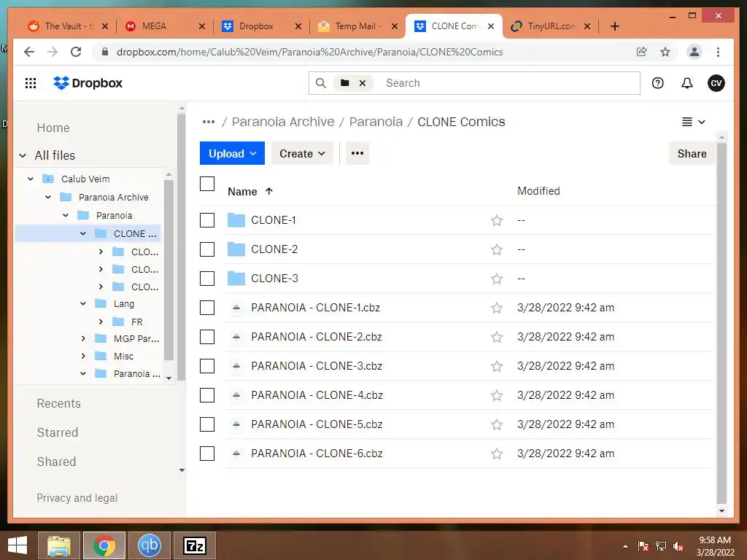This screenshot has height=560, width=747.
Task: Select checkbox for PARANOIA - CLONE-3.cbz
Action: tap(207, 366)
